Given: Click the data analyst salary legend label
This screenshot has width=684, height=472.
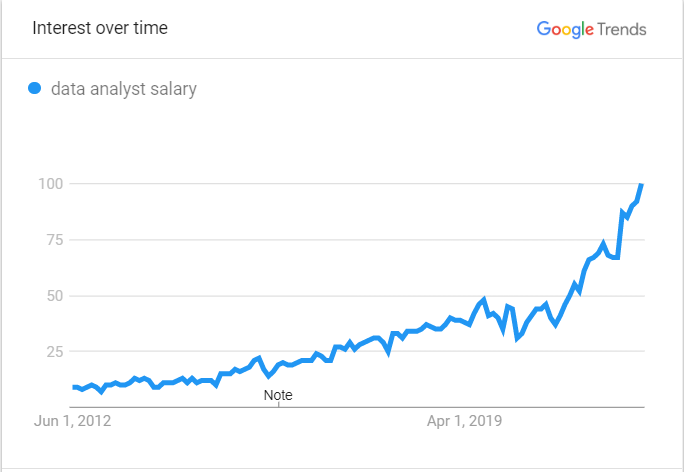Looking at the screenshot, I should click(x=124, y=89).
